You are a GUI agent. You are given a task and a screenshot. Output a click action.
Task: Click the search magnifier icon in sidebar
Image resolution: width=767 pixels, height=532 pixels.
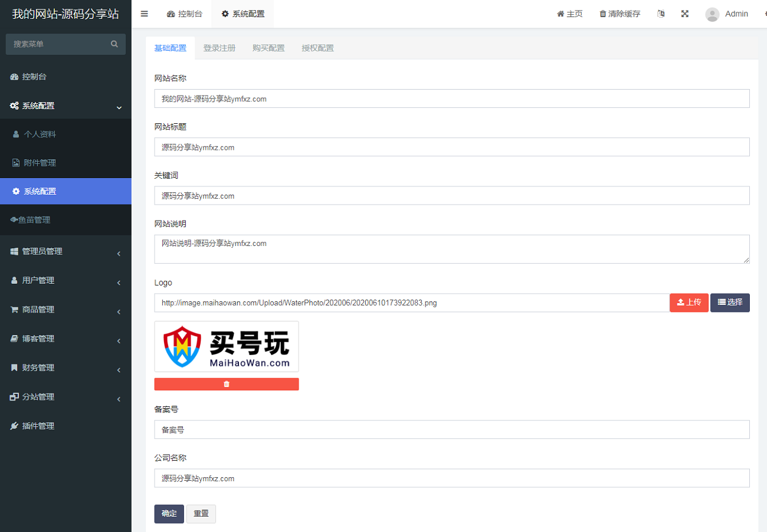(114, 44)
